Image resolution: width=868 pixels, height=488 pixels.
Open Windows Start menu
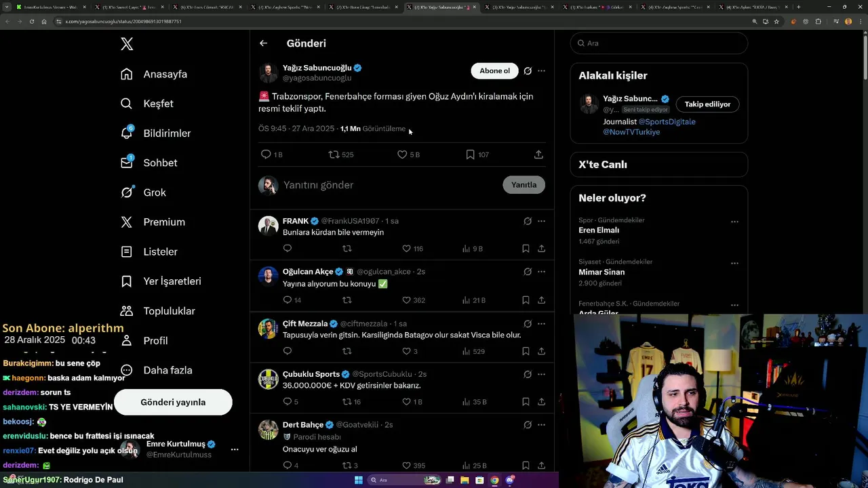[x=358, y=480]
